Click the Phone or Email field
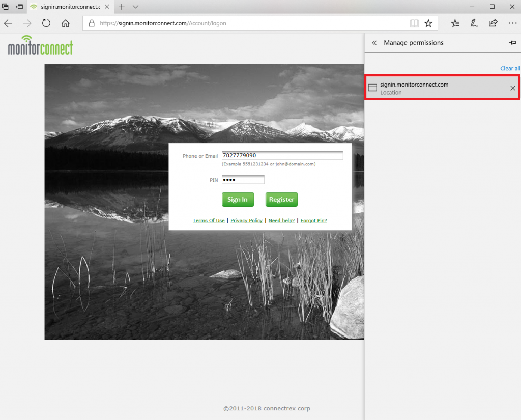521x420 pixels. click(x=282, y=156)
